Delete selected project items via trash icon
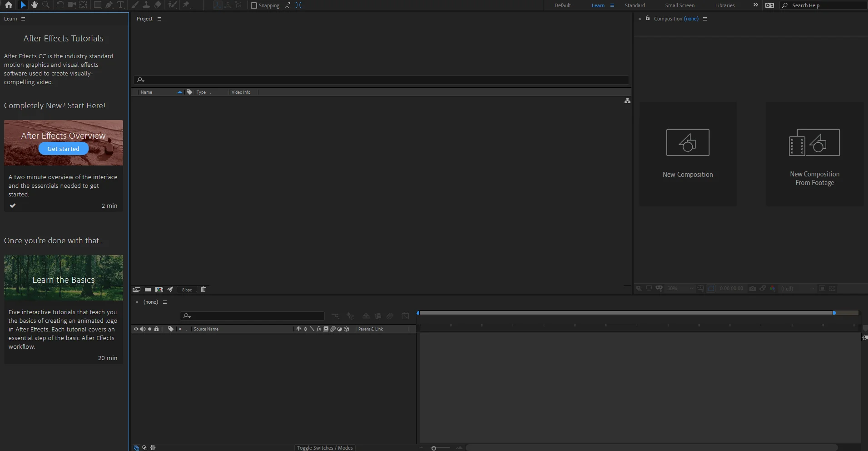Screen dimensions: 868x451 [203, 290]
